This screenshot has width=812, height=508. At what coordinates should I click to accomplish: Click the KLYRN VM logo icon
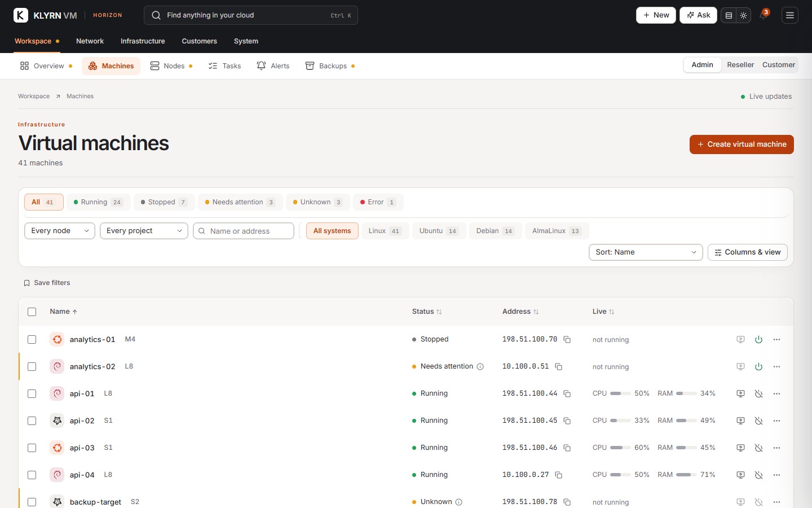[x=21, y=15]
